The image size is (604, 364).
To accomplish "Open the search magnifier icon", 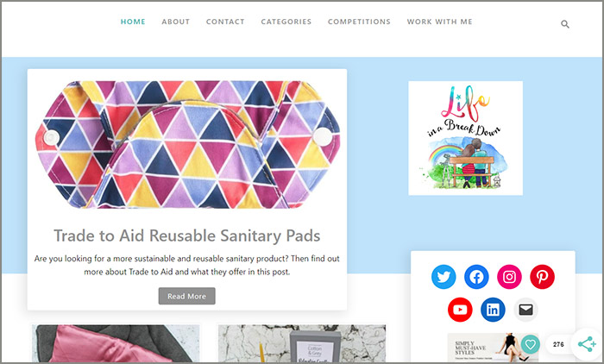I will click(564, 24).
